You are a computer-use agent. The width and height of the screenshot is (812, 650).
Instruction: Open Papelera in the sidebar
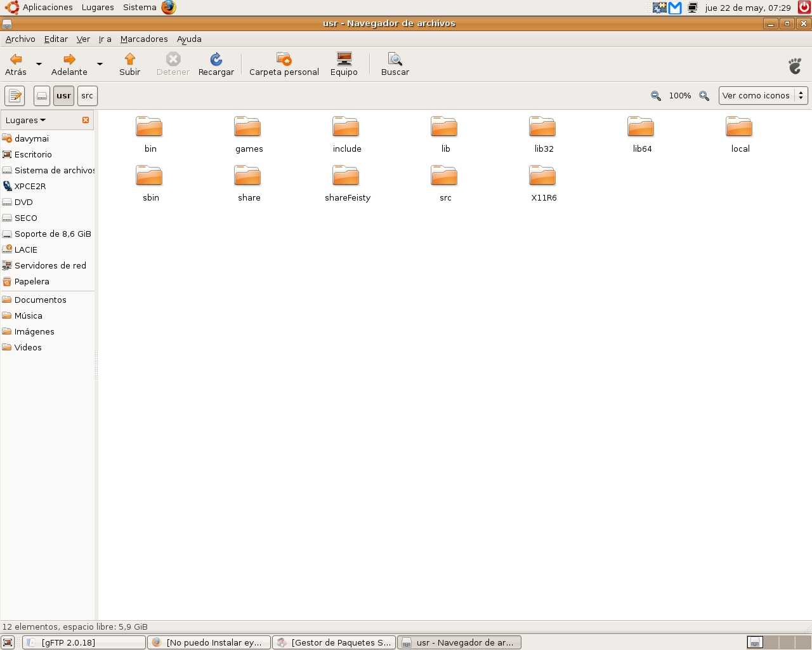click(32, 282)
